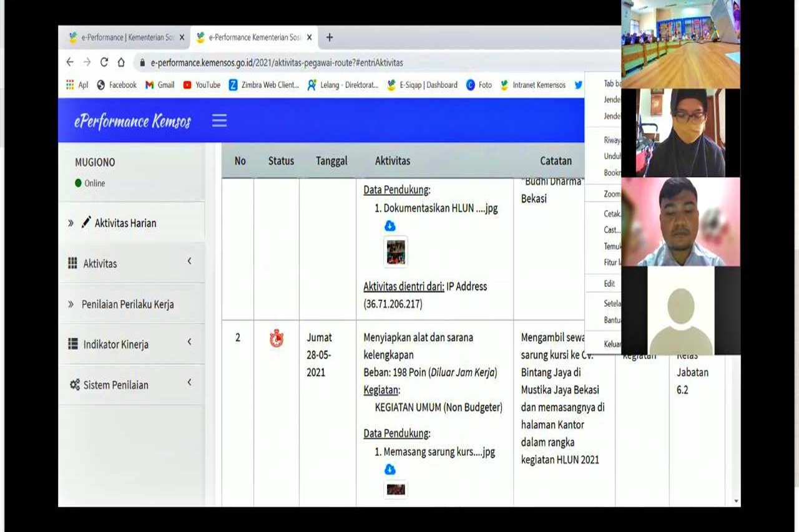The width and height of the screenshot is (799, 532).
Task: Click the Tanggal column header
Action: click(331, 161)
